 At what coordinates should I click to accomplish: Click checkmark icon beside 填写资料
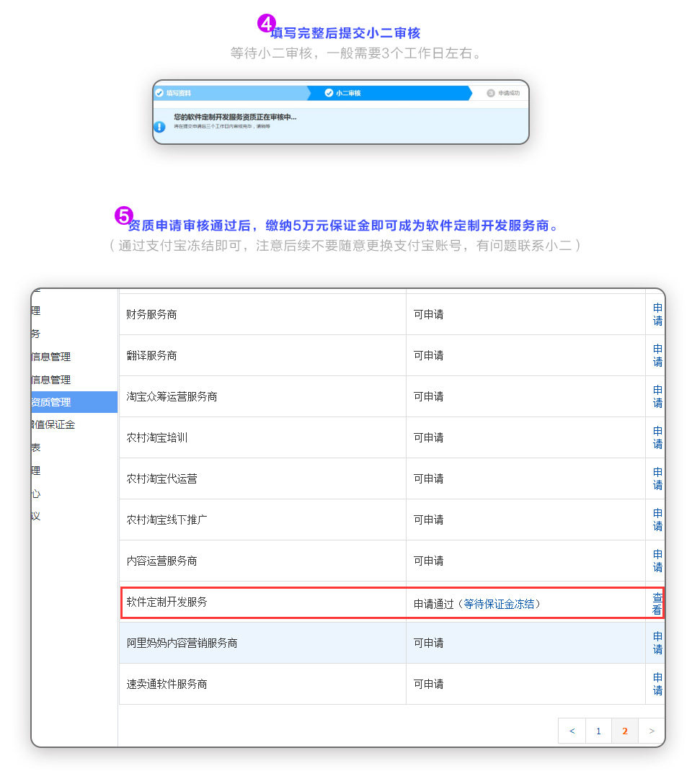pos(159,93)
